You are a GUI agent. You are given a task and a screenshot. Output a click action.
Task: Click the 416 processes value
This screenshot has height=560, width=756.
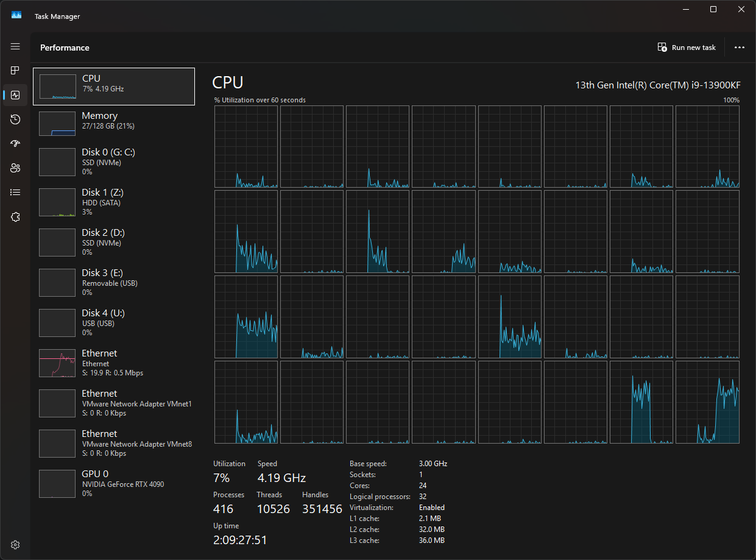tap(223, 509)
